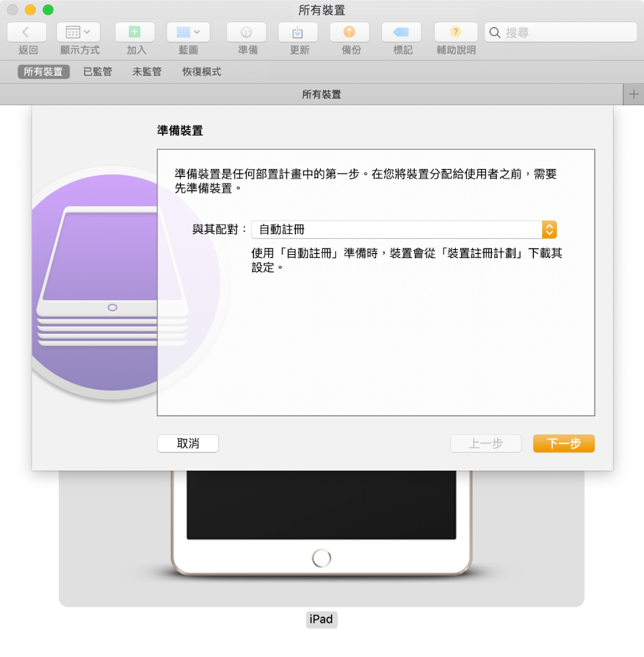Select the 所有裝置 filter tab
This screenshot has width=644, height=657.
44,72
